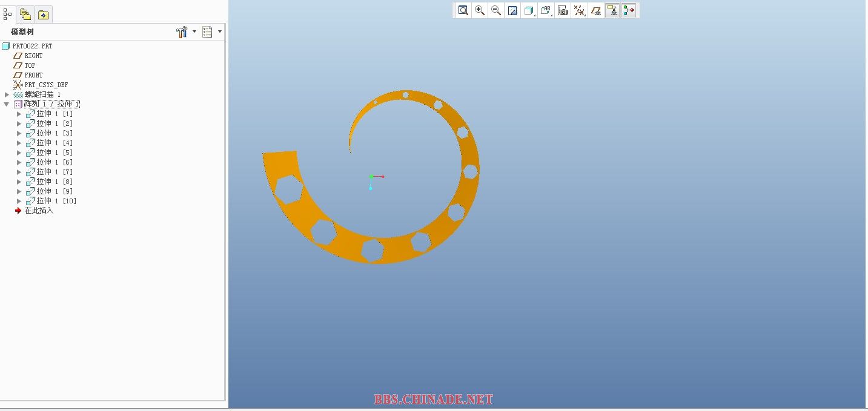Image resolution: width=868 pixels, height=411 pixels.
Task: Click the pattern icon beside 阵列 1
Action: pyautogui.click(x=18, y=104)
